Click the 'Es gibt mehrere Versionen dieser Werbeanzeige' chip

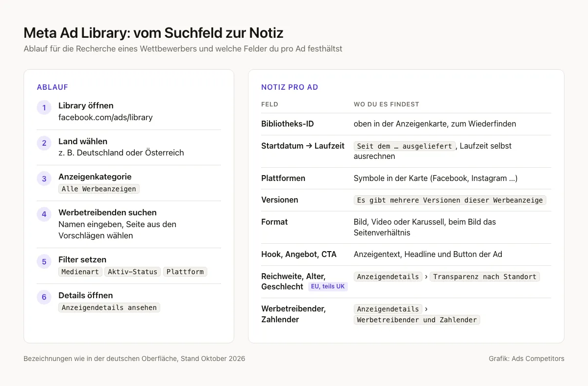[x=450, y=200]
